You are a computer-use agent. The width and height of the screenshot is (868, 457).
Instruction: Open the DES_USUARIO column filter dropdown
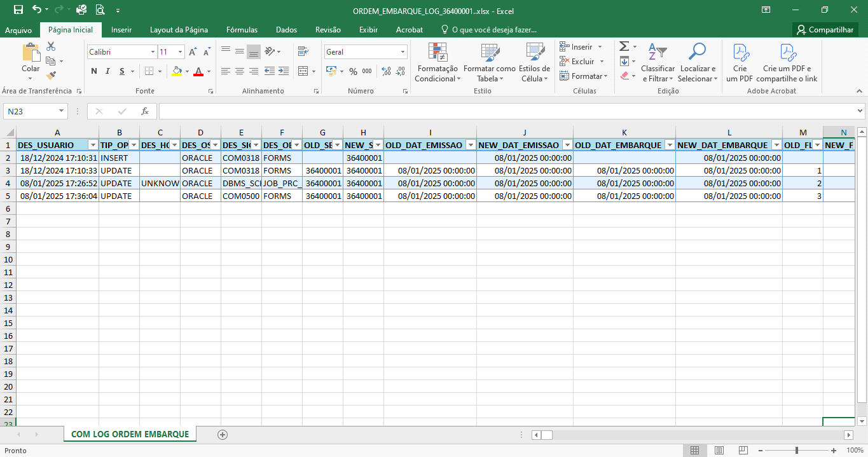[93, 145]
